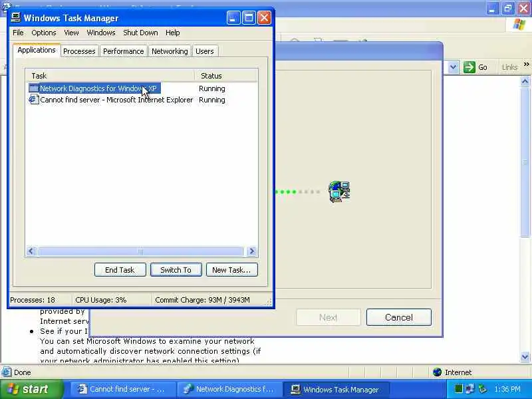Minimize the Internet Explorer window
Image resolution: width=532 pixels, height=399 pixels.
point(492,9)
